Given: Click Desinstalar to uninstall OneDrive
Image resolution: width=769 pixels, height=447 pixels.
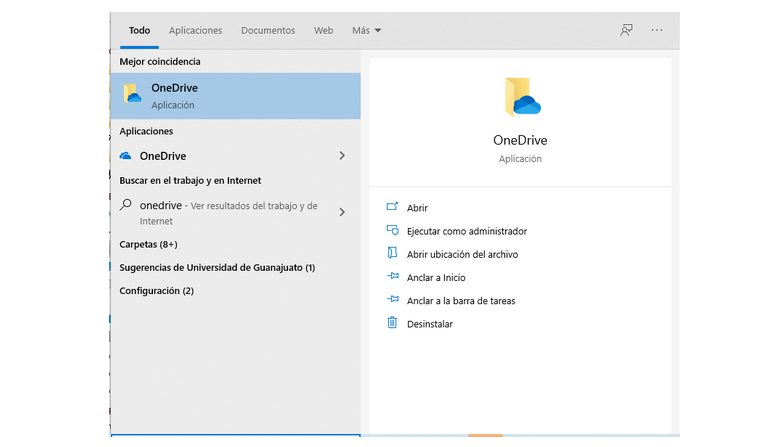Looking at the screenshot, I should (x=430, y=324).
